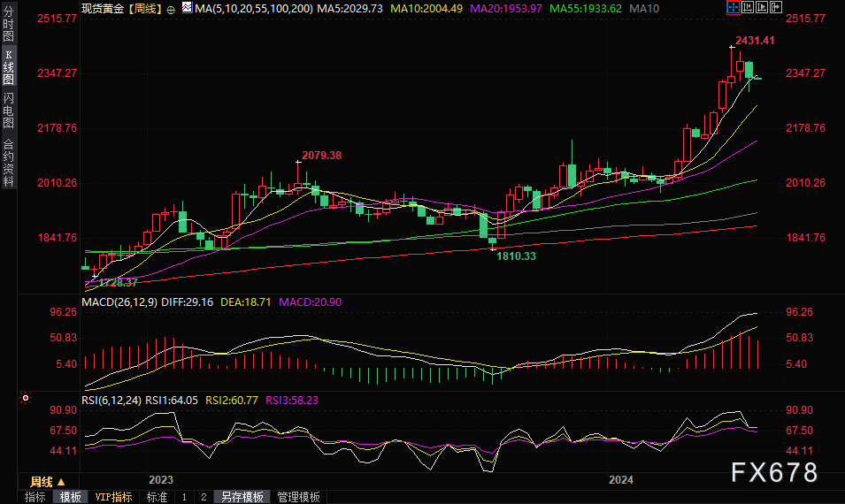
Task: Click the circled plus icon after 周线 title
Action: [172, 7]
